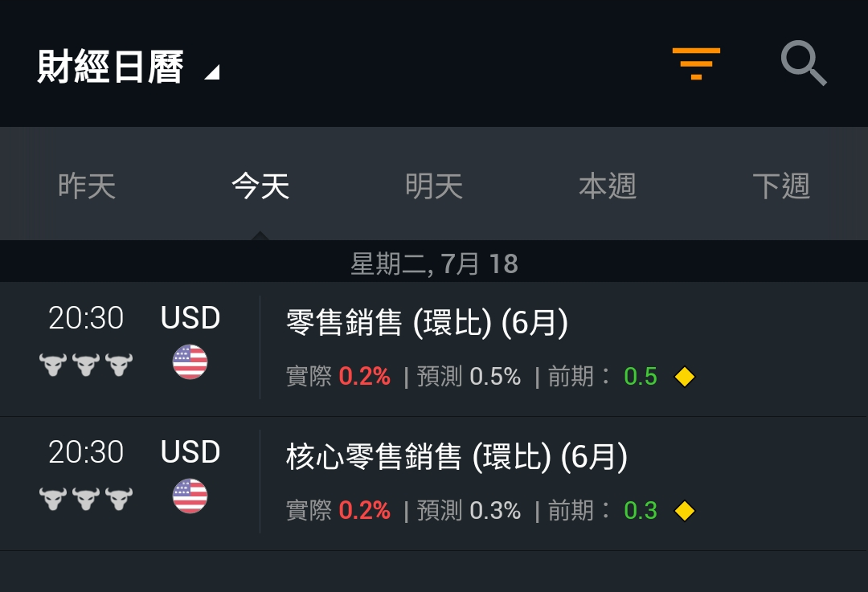This screenshot has height=592, width=868.
Task: Switch to the 昨天 tab
Action: tap(87, 186)
